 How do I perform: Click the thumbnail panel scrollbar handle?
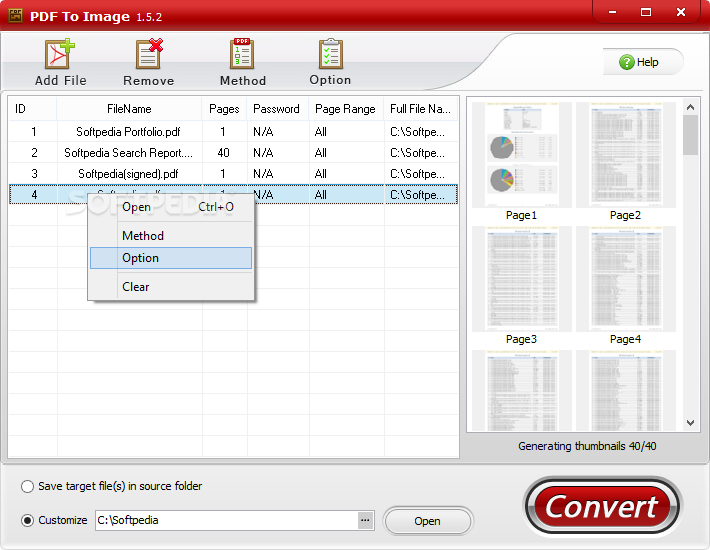pyautogui.click(x=690, y=135)
